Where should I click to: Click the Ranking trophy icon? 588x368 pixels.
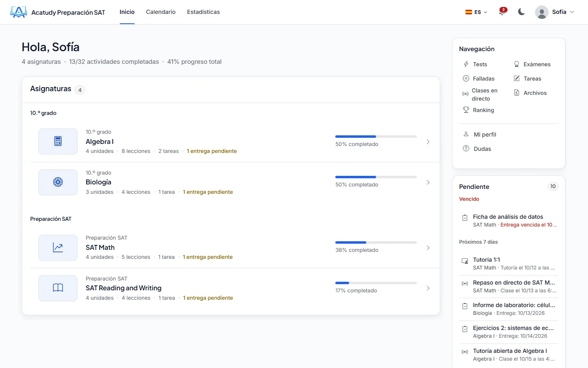(x=466, y=110)
